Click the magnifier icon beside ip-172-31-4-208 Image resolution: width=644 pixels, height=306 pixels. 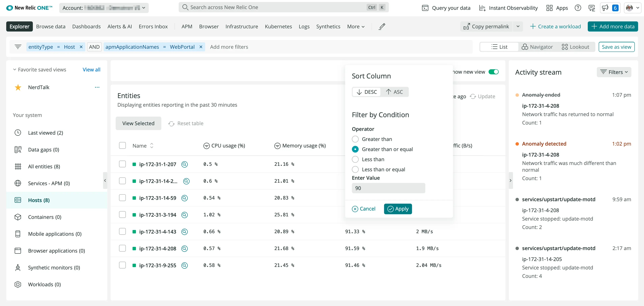tap(185, 248)
